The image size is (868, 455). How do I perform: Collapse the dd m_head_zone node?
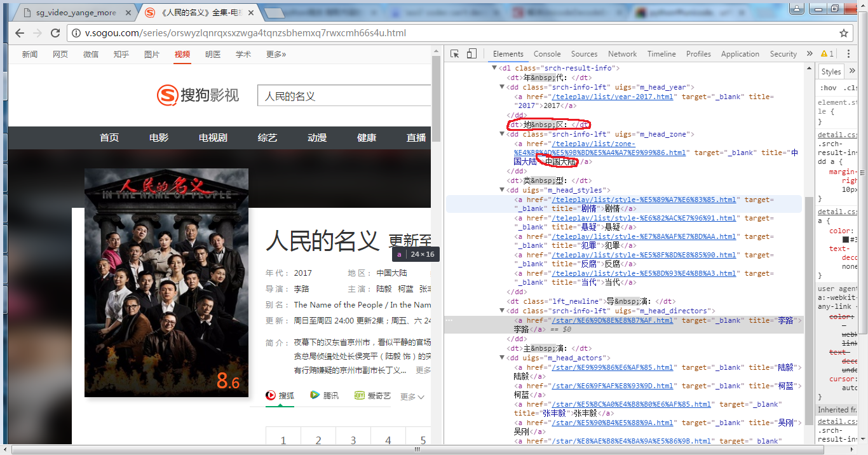coord(503,134)
